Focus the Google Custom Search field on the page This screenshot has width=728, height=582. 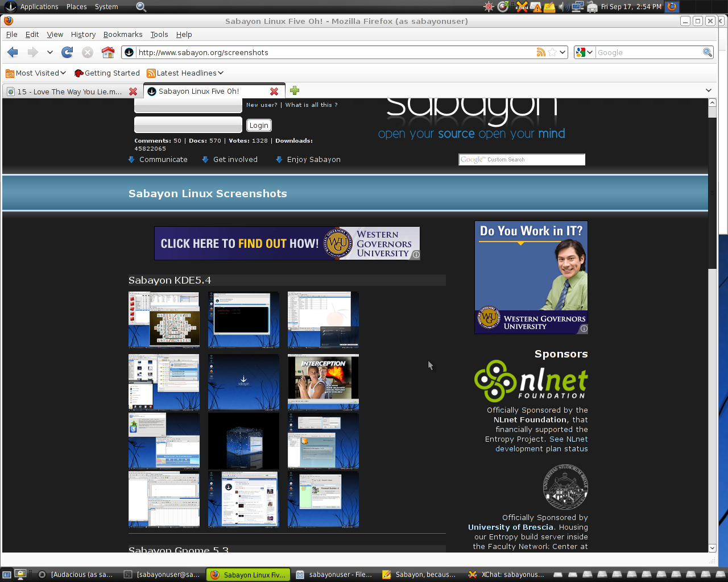[522, 160]
